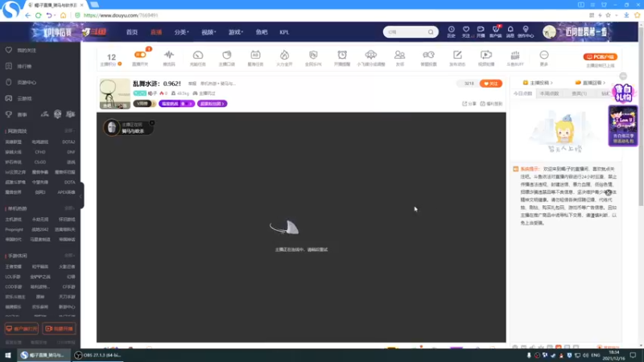Open the 消息 bell notifications icon
Viewport: 644px width, 362px height.
(x=510, y=31)
